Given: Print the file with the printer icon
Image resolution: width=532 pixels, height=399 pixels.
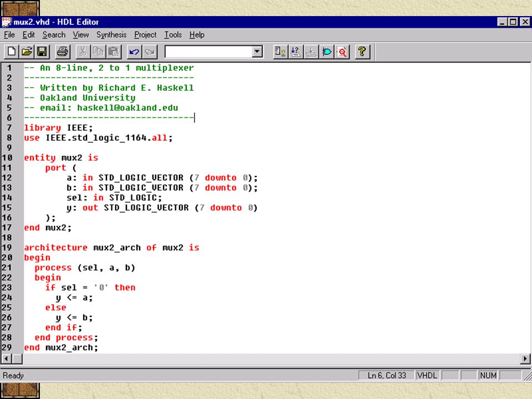Looking at the screenshot, I should coord(63,52).
